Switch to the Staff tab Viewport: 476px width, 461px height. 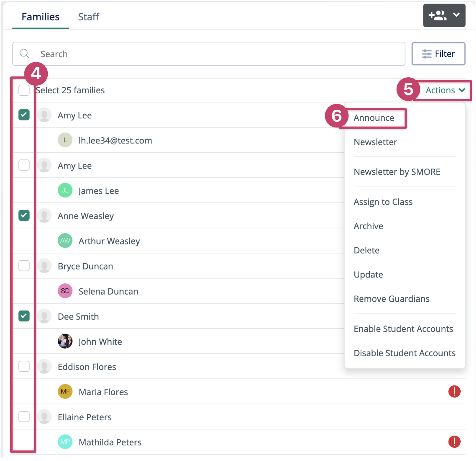click(x=89, y=17)
